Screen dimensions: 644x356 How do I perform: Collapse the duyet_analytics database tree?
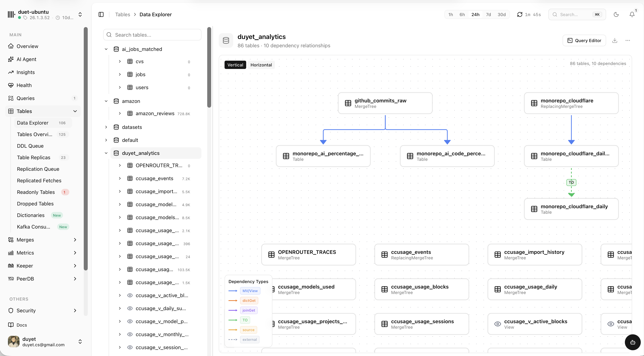106,153
